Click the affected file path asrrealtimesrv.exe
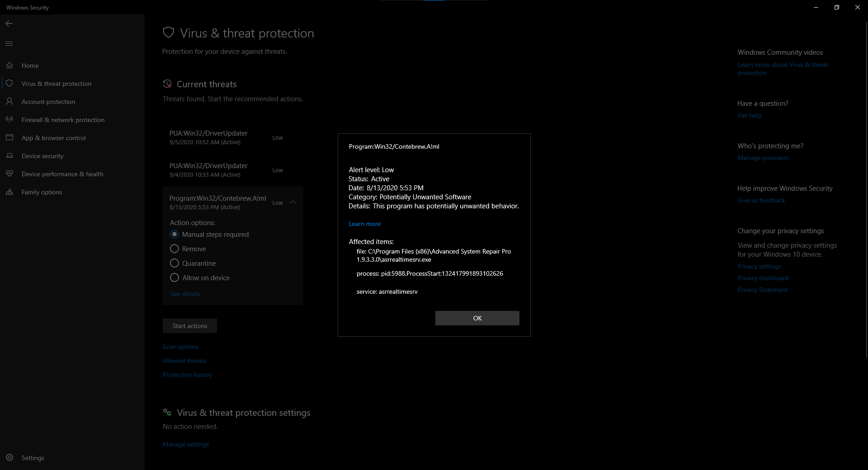The width and height of the screenshot is (868, 470). pos(434,255)
